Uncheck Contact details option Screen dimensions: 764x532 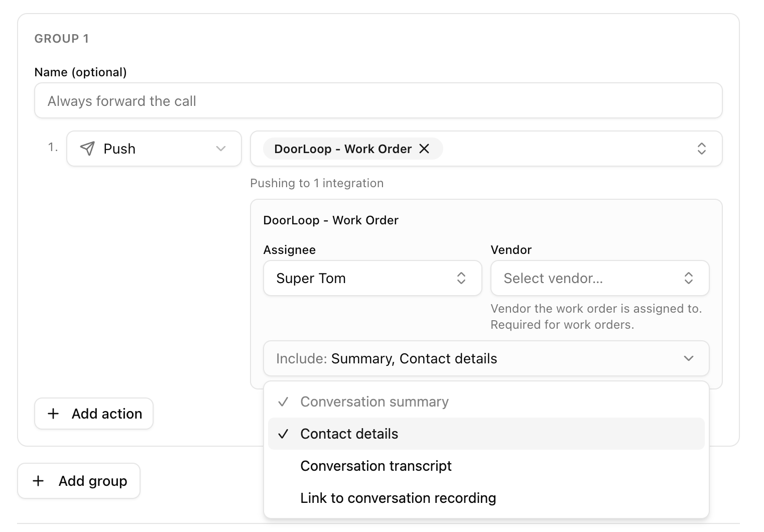[486, 434]
